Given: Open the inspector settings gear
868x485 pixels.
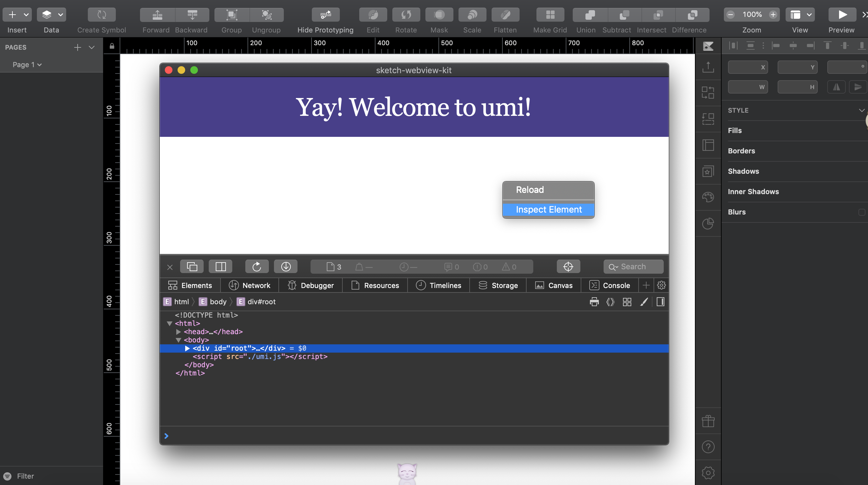Looking at the screenshot, I should (661, 285).
